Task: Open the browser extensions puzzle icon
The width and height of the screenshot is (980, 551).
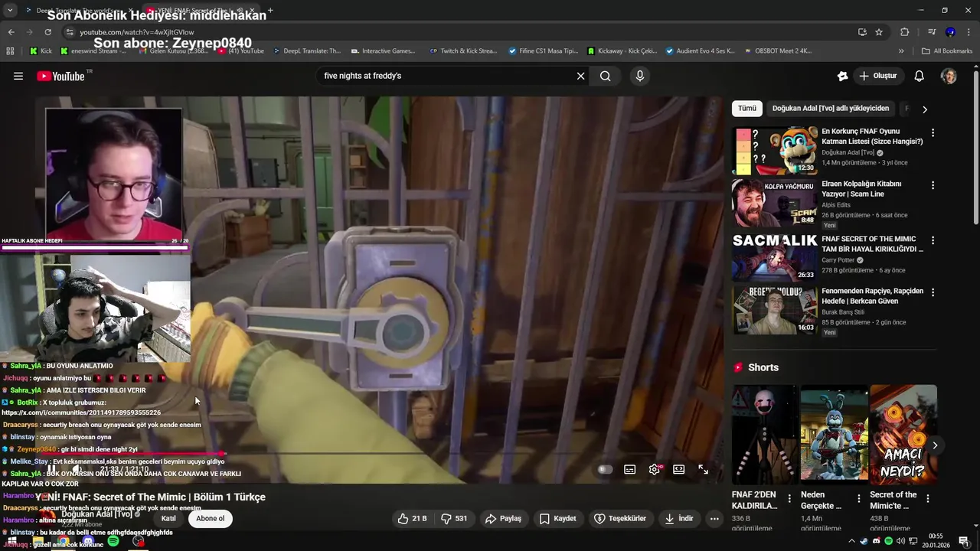Action: (x=904, y=32)
